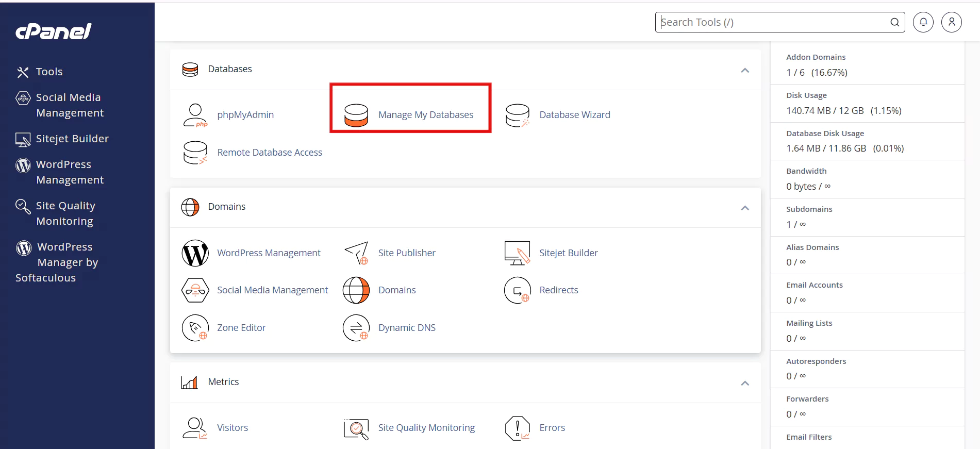Click the Database Disk Usage label
The height and width of the screenshot is (449, 980).
(825, 134)
